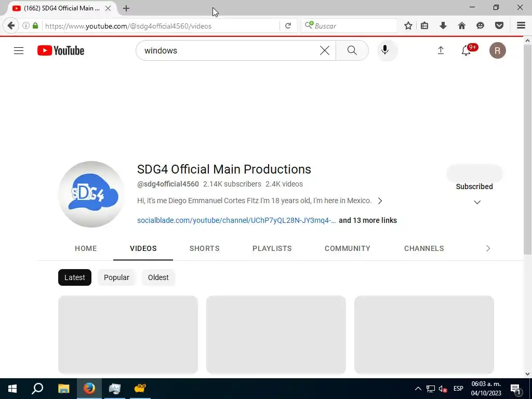The width and height of the screenshot is (532, 399).
Task: Click Firefox taskbar icon
Action: point(89,389)
